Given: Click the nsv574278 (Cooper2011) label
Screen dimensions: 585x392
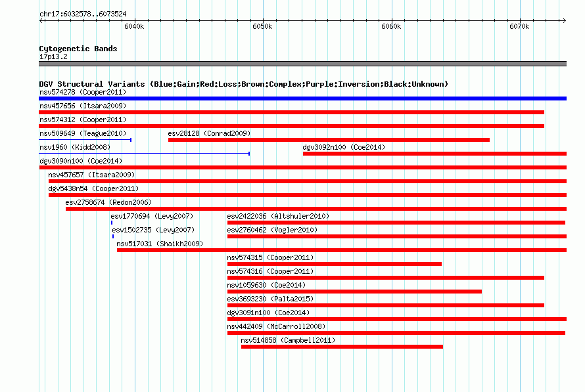Looking at the screenshot, I should (83, 92).
